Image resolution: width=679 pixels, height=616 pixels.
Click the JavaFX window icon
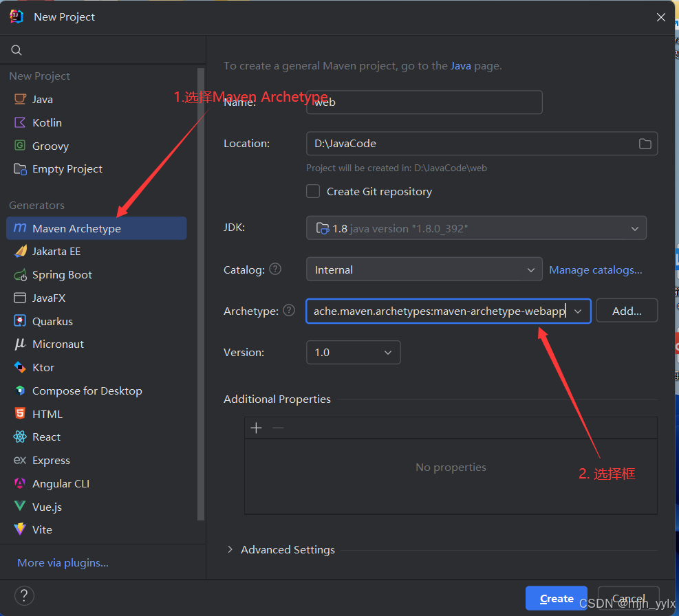[x=20, y=298]
